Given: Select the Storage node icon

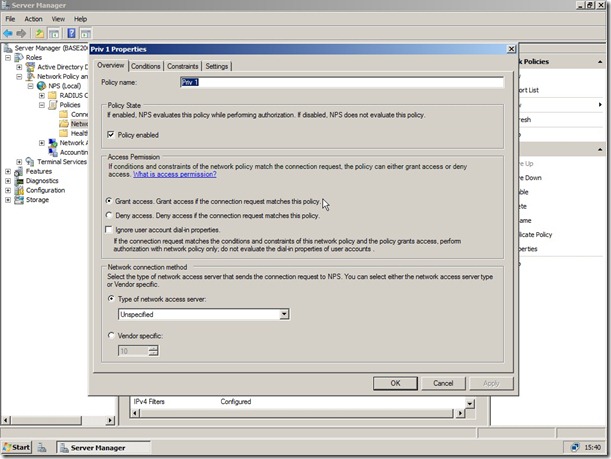Looking at the screenshot, I should [19, 199].
